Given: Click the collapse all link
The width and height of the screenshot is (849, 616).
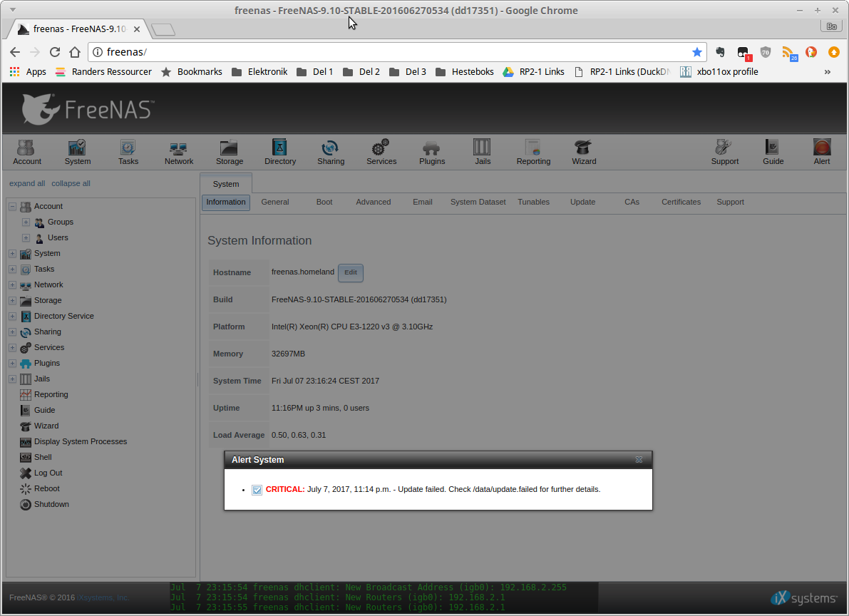Looking at the screenshot, I should tap(71, 184).
